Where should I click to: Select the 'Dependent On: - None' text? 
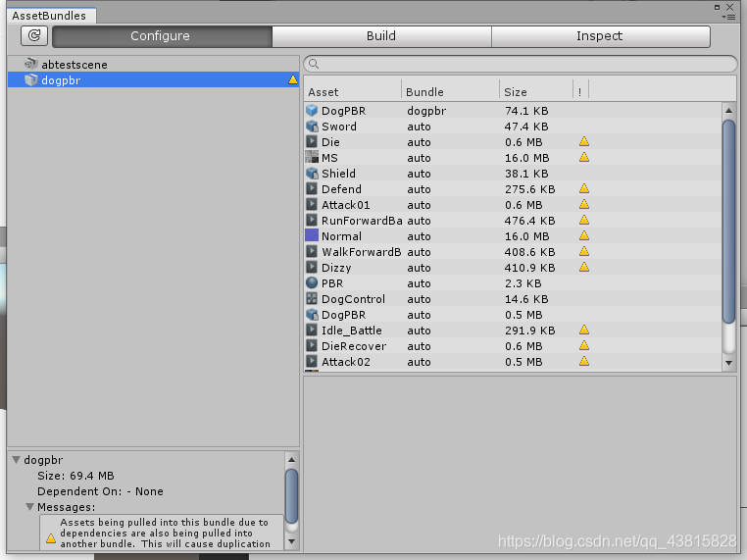point(100,491)
